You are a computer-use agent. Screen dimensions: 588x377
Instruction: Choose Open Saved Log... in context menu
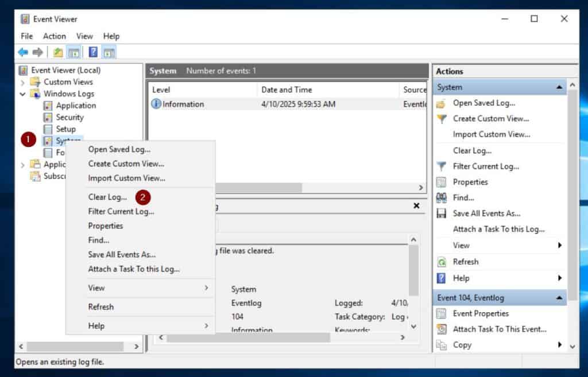(x=119, y=149)
